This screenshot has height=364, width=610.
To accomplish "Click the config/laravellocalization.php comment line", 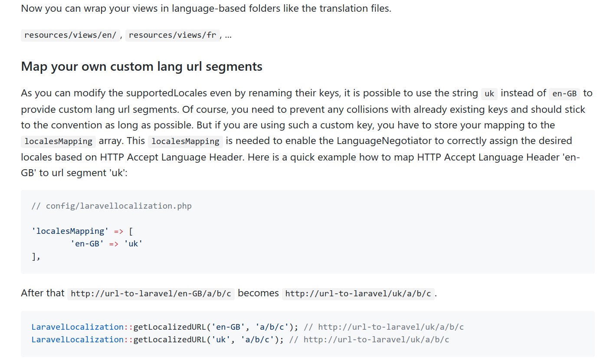I will tap(112, 206).
